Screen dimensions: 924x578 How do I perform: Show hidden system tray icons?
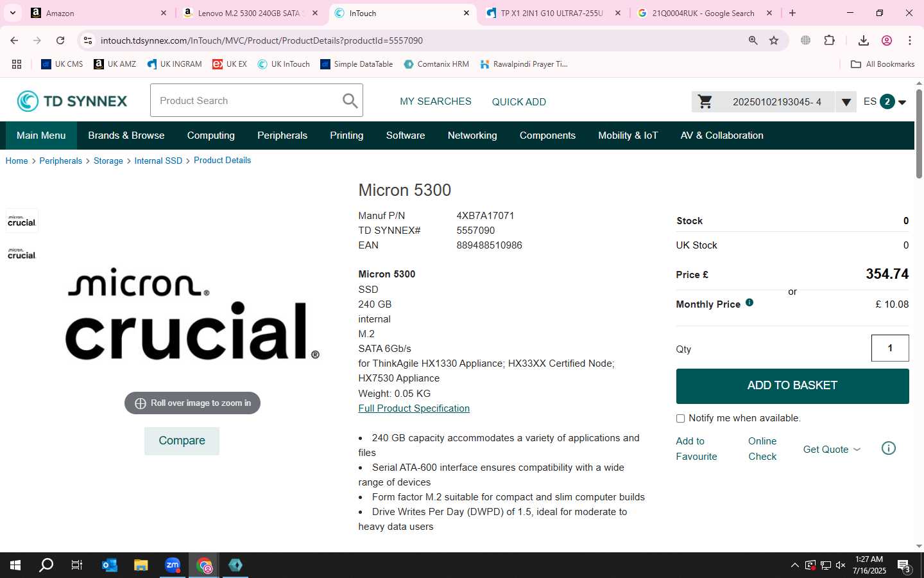point(794,565)
